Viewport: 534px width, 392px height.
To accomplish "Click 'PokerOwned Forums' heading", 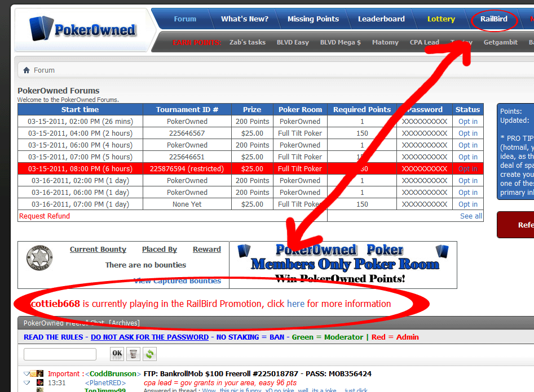I will [58, 91].
